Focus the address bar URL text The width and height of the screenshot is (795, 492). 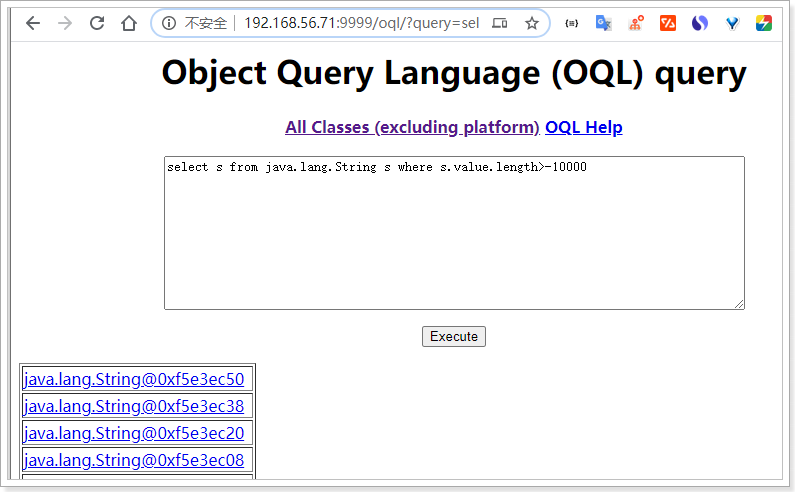tap(362, 23)
